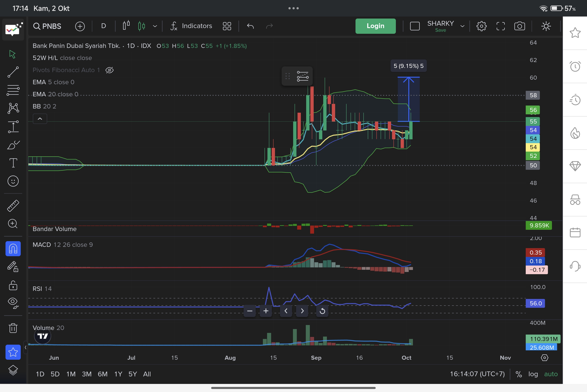Open the chart type dropdown arrow

(155, 26)
